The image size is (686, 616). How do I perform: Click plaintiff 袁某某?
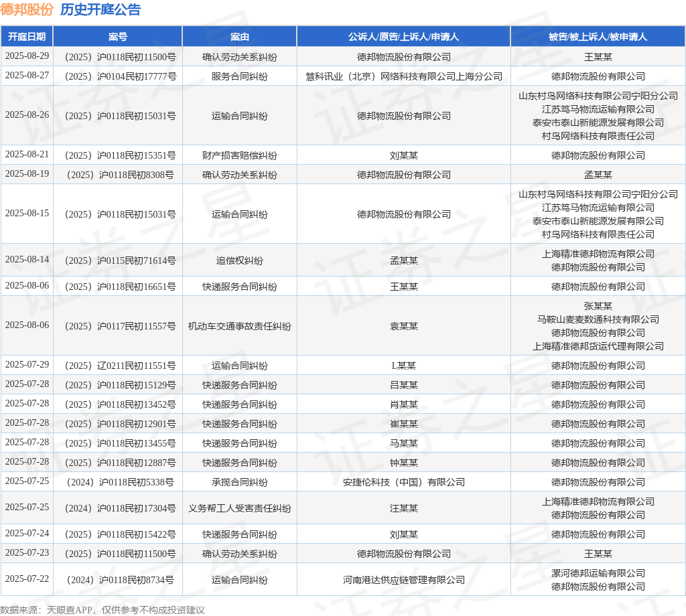404,326
